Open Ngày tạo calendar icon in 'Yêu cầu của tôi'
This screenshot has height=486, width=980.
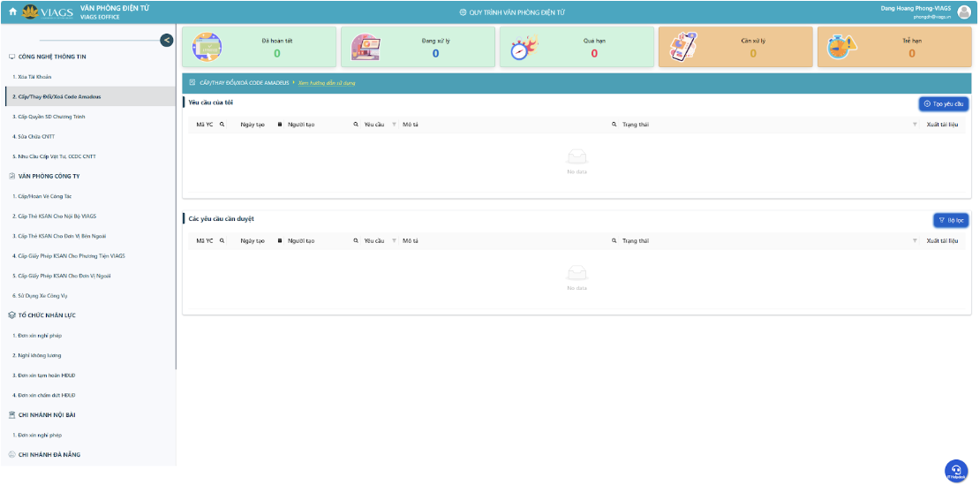(x=280, y=125)
